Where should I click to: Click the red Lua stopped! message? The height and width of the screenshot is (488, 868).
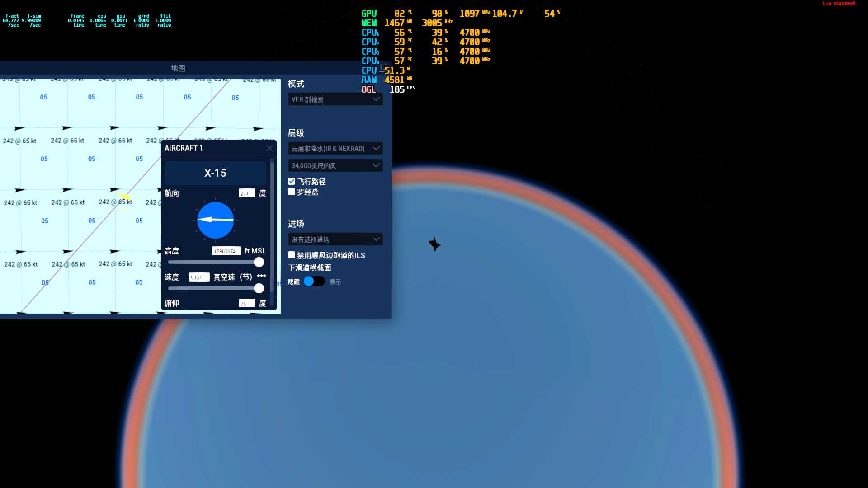(839, 3)
